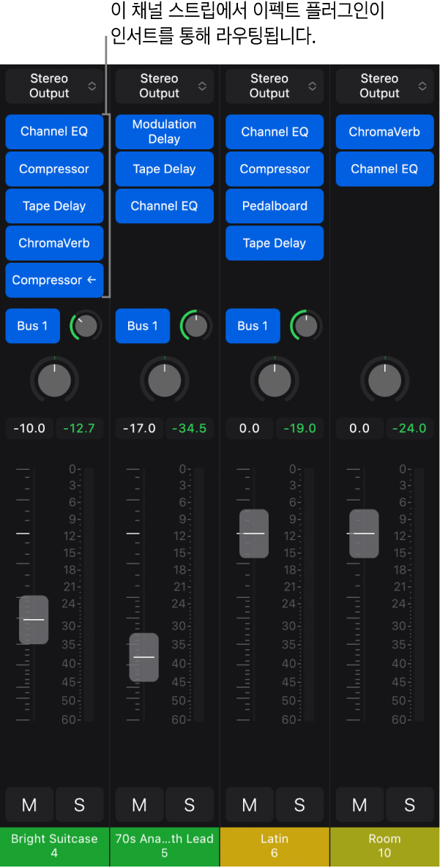Click -10.0 volume field on Bright Suitcase strip
The height and width of the screenshot is (868, 440).
pos(29,428)
